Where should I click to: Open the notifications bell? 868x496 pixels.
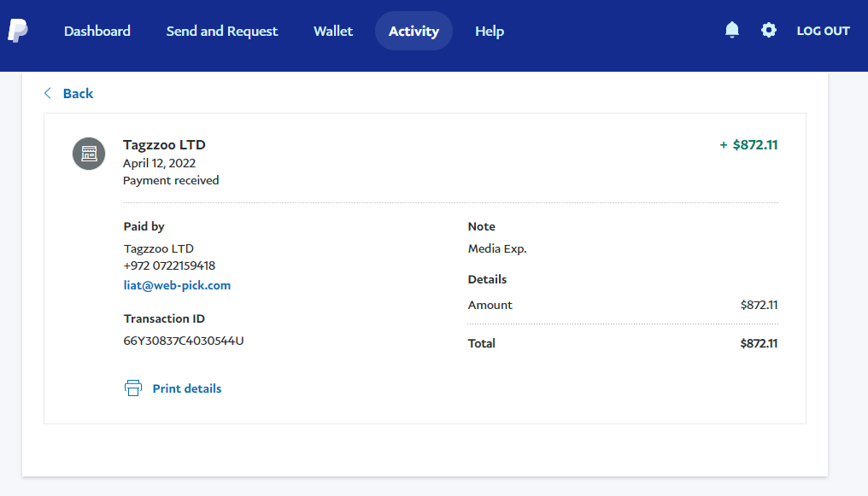pos(732,31)
